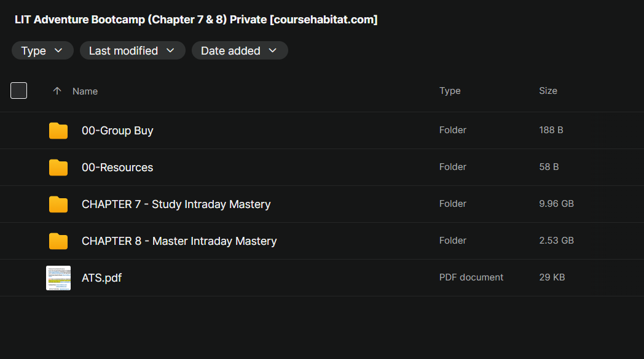Open the ATS.pdf file name
The width and height of the screenshot is (644, 359).
tap(101, 278)
